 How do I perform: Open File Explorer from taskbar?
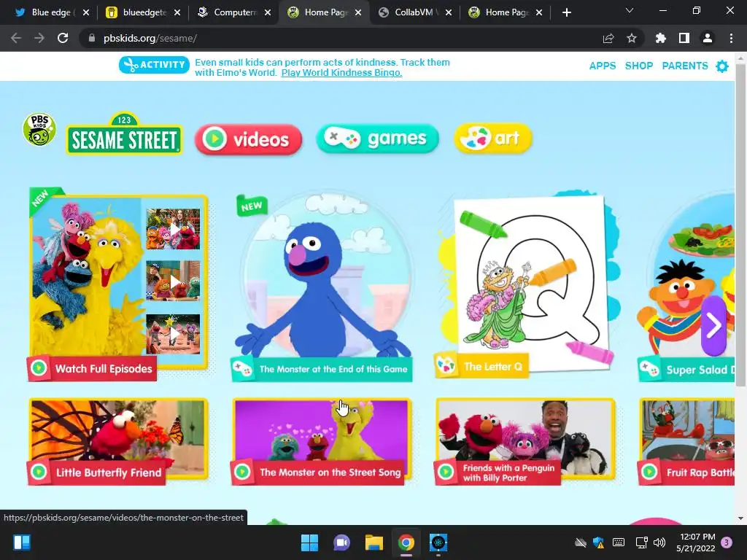tap(374, 542)
